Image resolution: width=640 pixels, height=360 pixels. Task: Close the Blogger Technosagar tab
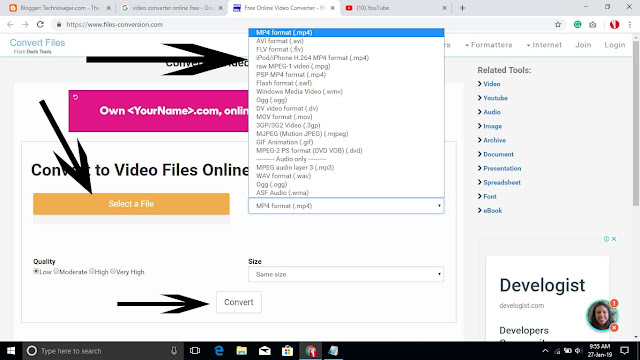click(x=109, y=8)
